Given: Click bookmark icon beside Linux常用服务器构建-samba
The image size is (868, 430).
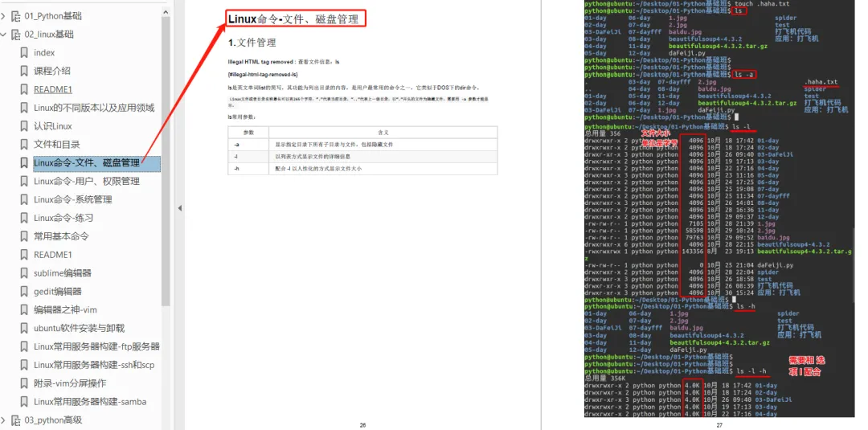Looking at the screenshot, I should coord(24,402).
